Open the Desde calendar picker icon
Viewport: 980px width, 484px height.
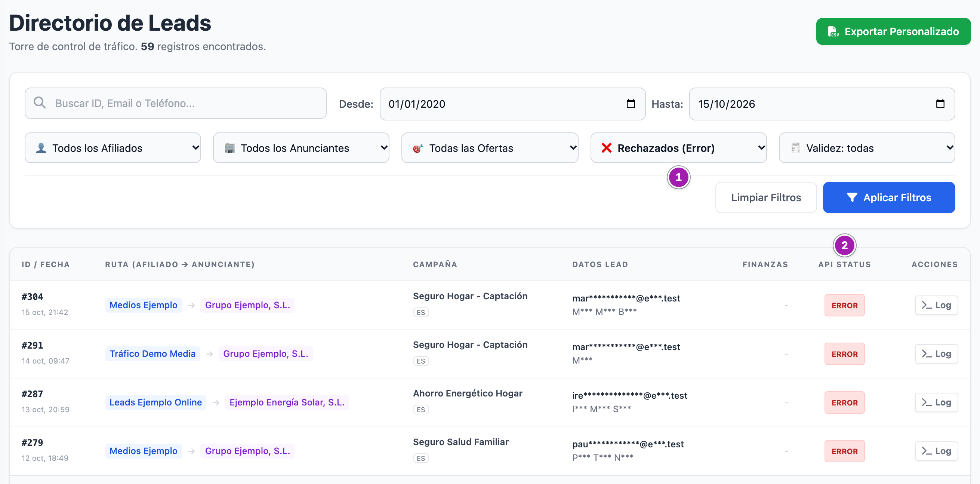[x=631, y=104]
